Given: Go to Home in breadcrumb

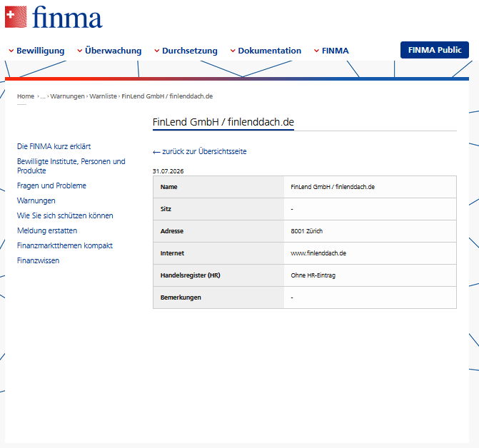Looking at the screenshot, I should [x=26, y=96].
